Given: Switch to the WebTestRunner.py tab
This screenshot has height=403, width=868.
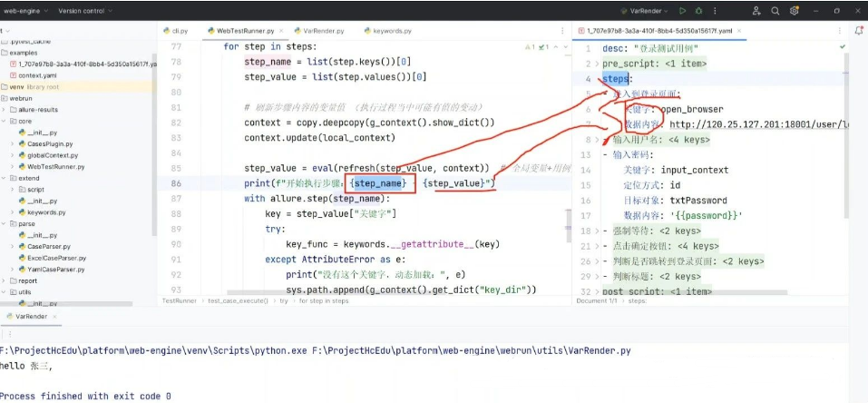Looking at the screenshot, I should pos(245,31).
